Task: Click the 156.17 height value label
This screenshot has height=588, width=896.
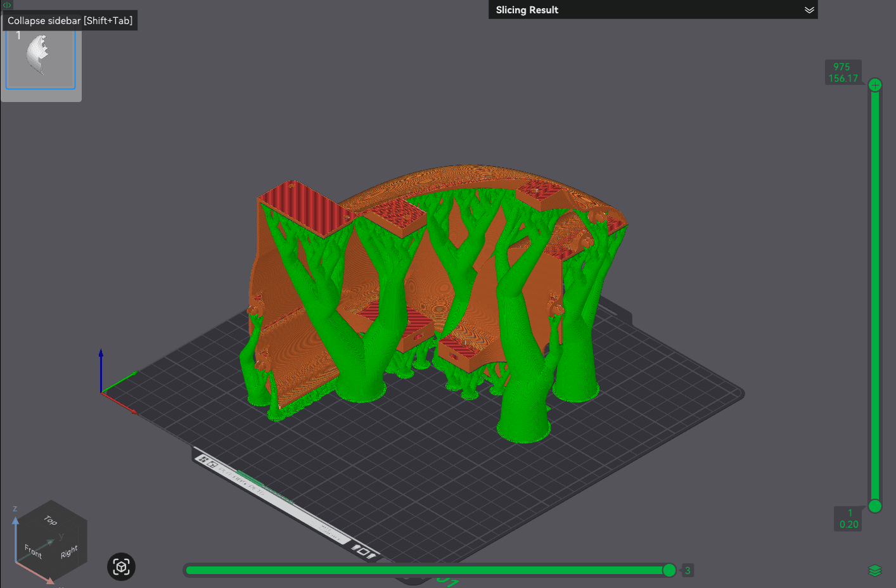Action: (843, 78)
